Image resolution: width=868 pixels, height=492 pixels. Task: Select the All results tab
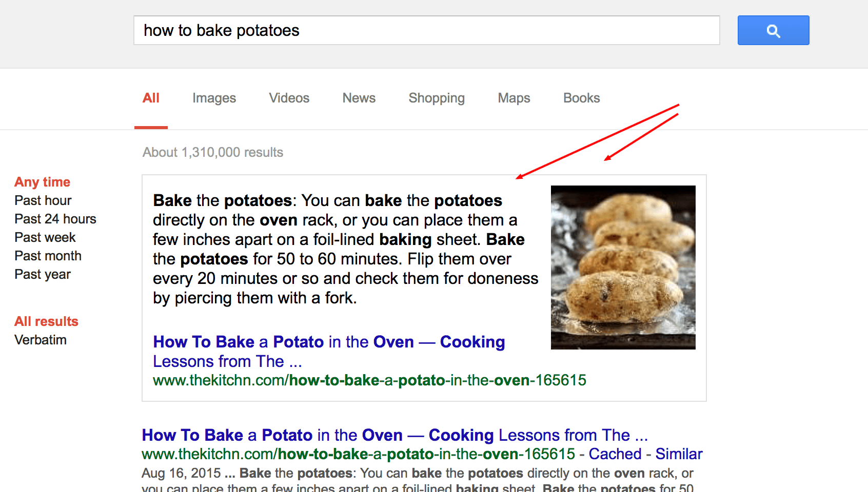[151, 98]
